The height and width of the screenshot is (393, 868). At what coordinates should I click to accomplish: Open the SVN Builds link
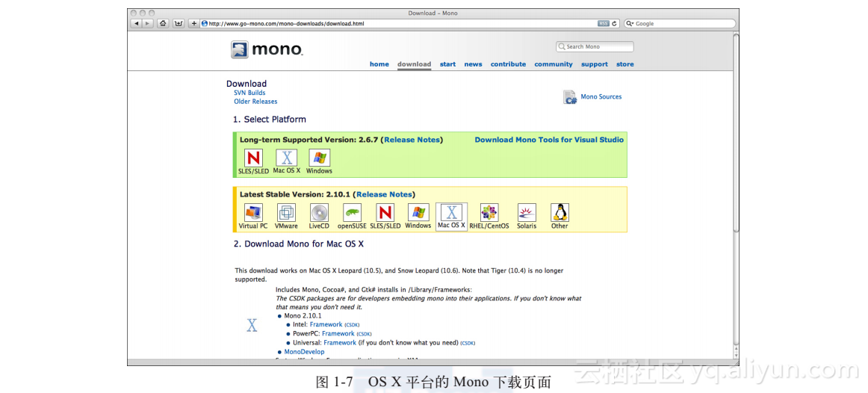(249, 93)
